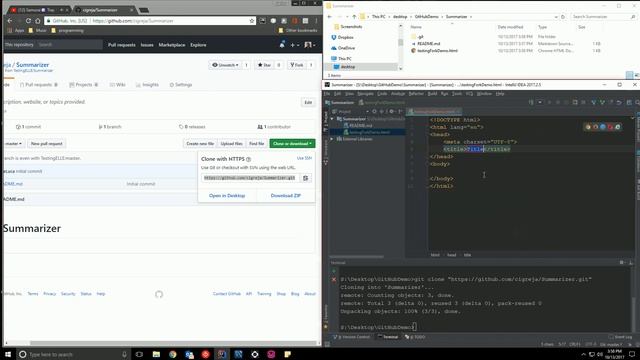
Task: Open the Insights tab on GitHub repo
Action: point(147,85)
